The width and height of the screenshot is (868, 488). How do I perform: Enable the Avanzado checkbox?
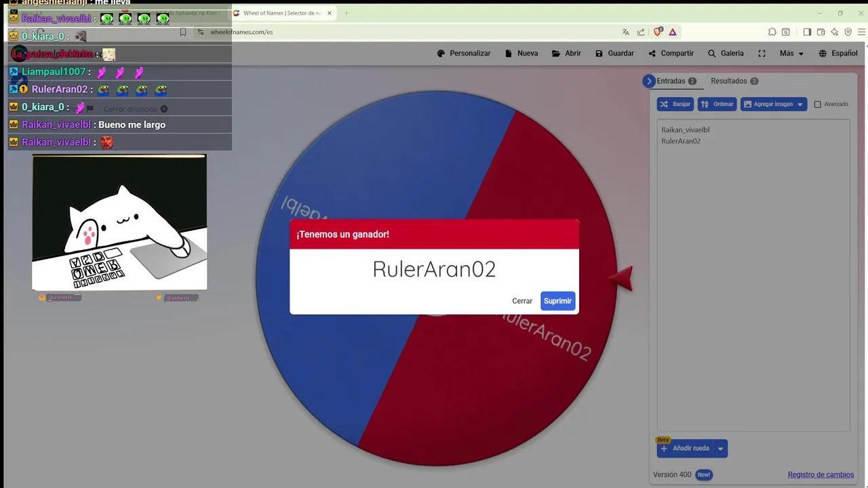(x=817, y=104)
